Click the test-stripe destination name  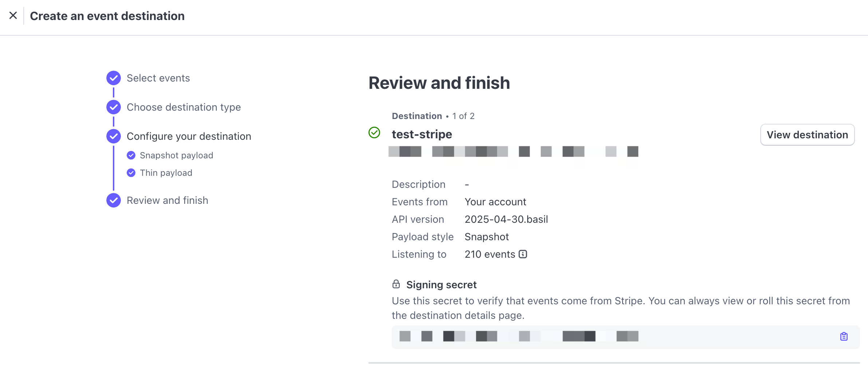click(422, 134)
